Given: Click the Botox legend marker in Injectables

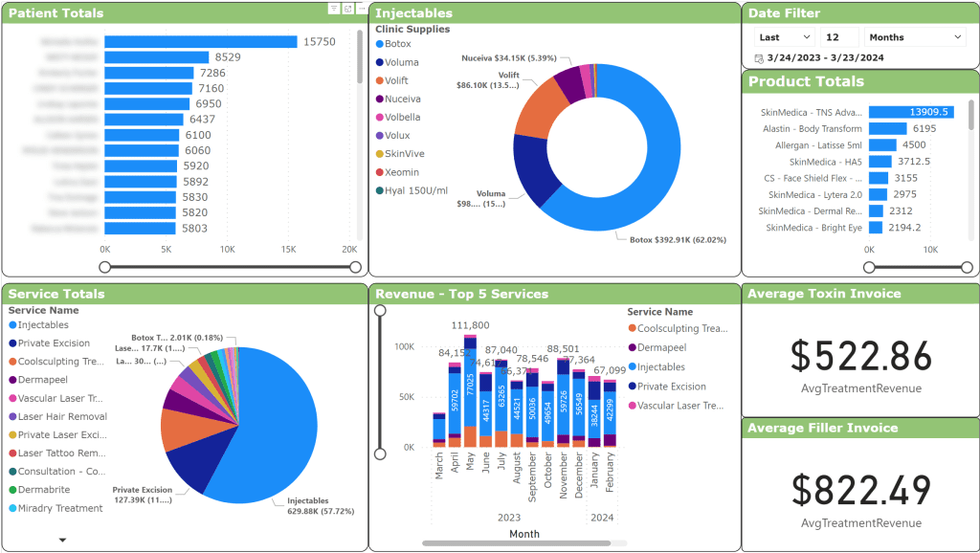Looking at the screenshot, I should (x=379, y=44).
